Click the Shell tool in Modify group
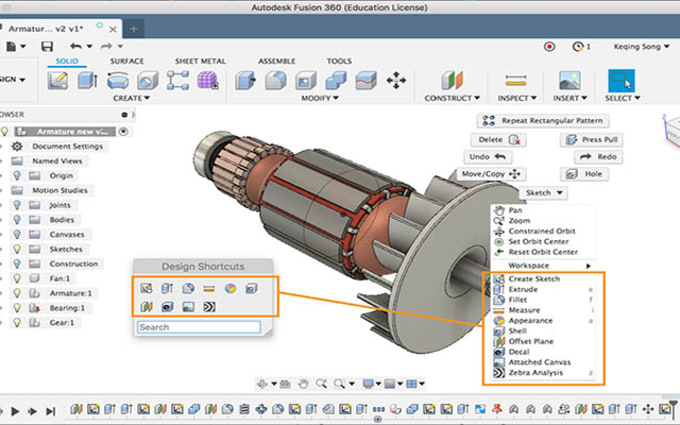 coord(306,80)
